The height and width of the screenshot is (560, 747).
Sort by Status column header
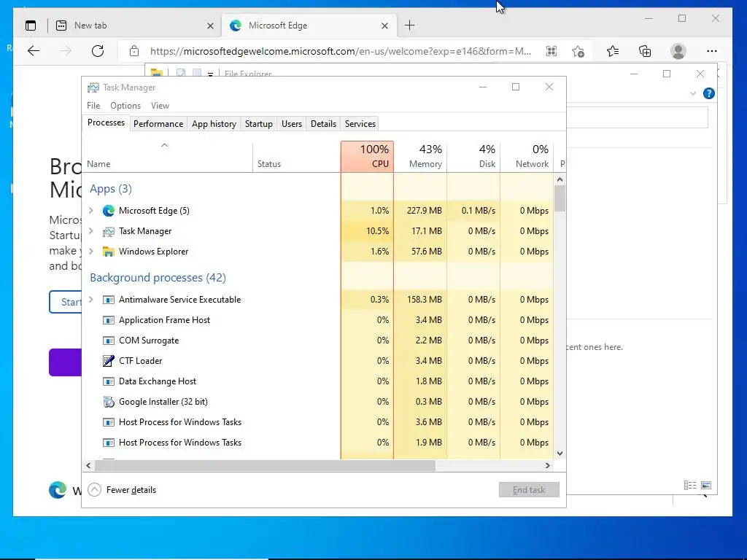coord(296,157)
